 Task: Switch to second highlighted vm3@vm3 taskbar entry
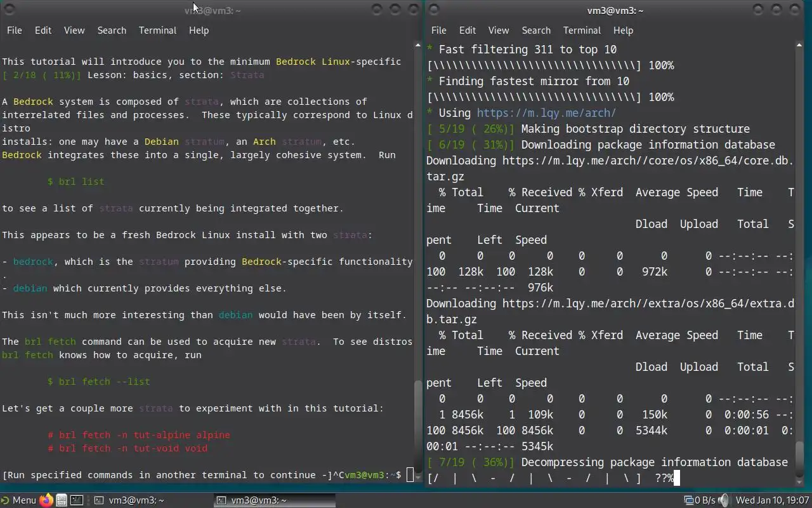tap(274, 500)
